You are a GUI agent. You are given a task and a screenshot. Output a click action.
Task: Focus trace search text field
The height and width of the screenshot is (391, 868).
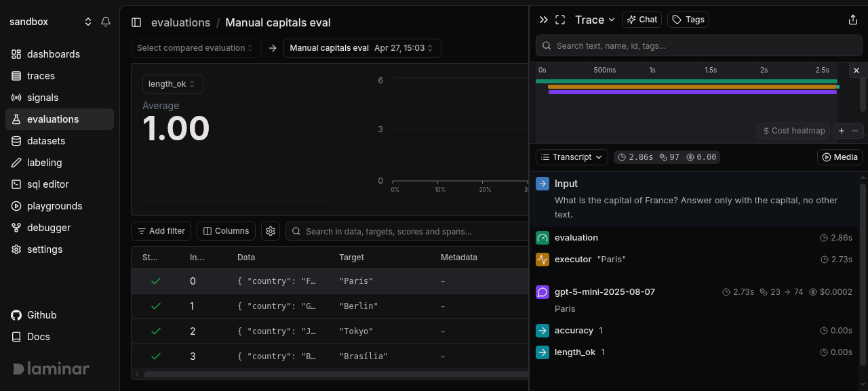point(698,45)
